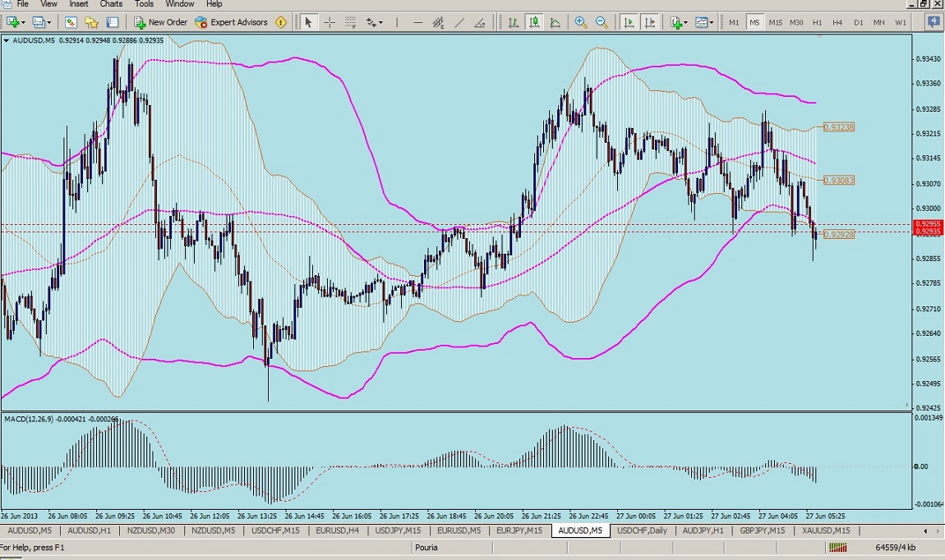Toggle candlestick chart mode
945x560 pixels.
coord(535,22)
